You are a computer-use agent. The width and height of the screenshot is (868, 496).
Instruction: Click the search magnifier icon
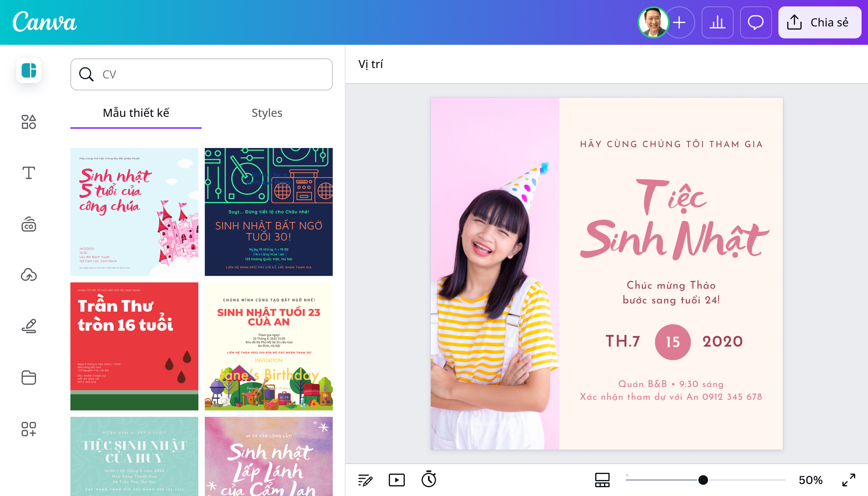[x=86, y=74]
